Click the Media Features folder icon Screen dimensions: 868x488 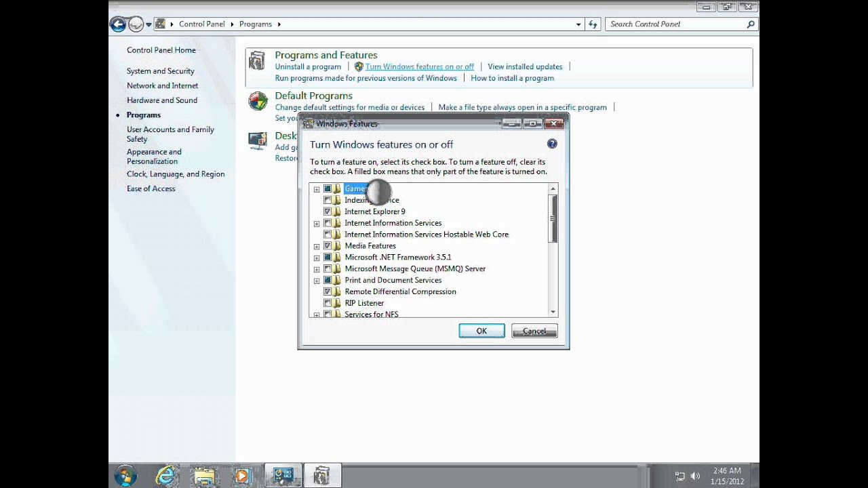(x=337, y=245)
